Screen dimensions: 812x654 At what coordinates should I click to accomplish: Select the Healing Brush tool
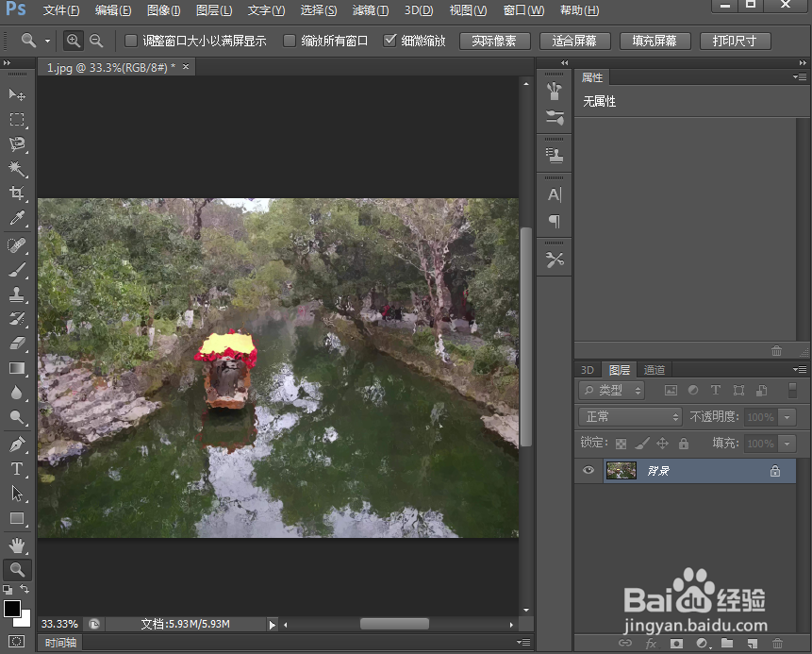[x=17, y=244]
